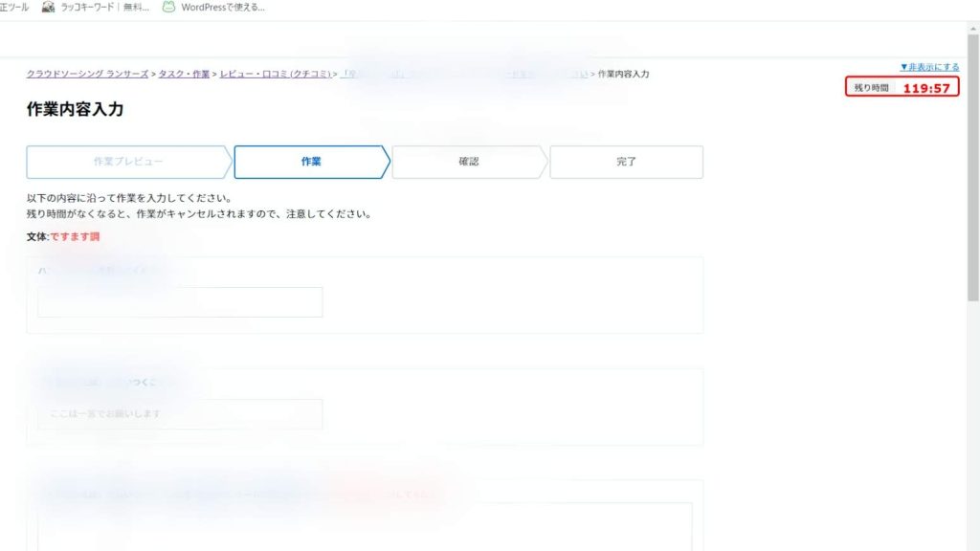The width and height of the screenshot is (980, 551).
Task: Open the 正ツール bookmark
Action: click(x=14, y=7)
